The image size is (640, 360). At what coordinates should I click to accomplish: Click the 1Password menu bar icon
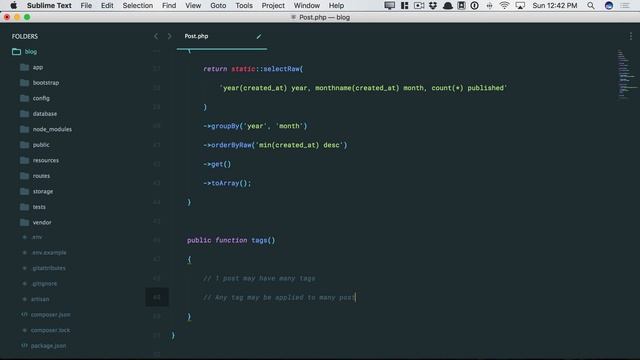(x=474, y=5)
